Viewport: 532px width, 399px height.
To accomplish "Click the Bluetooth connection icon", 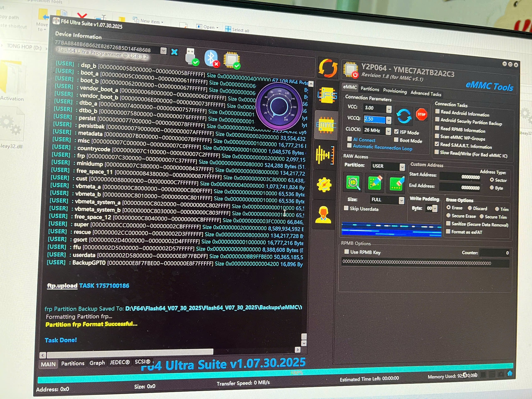I will [x=211, y=58].
